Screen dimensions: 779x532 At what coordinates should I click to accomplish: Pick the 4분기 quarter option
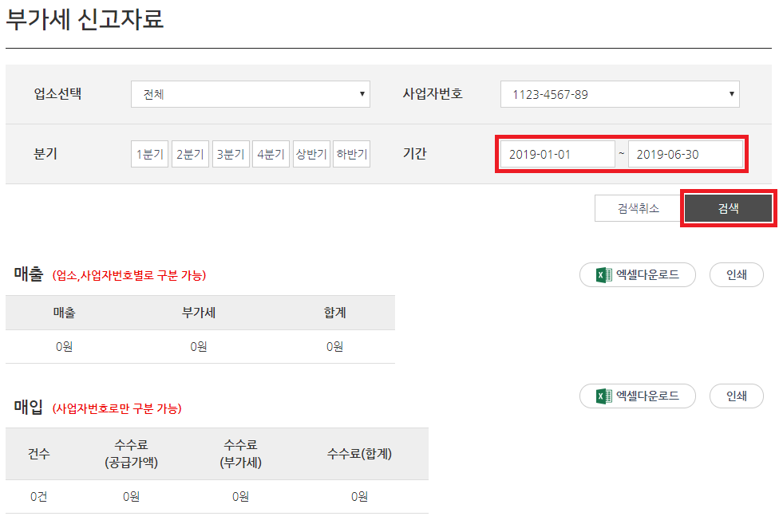[271, 154]
